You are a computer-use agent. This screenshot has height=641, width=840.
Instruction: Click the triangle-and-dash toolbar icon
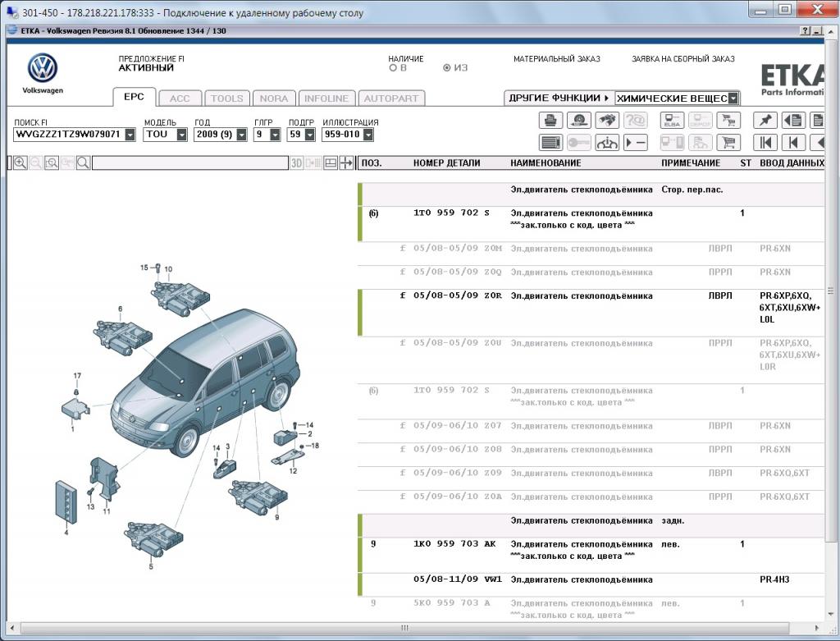coord(636,143)
